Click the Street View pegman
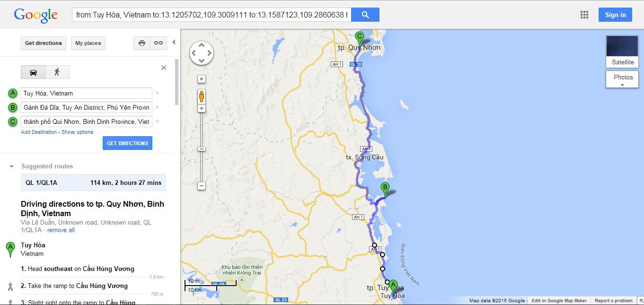Viewport: 644px width, 305px height. 202,96
